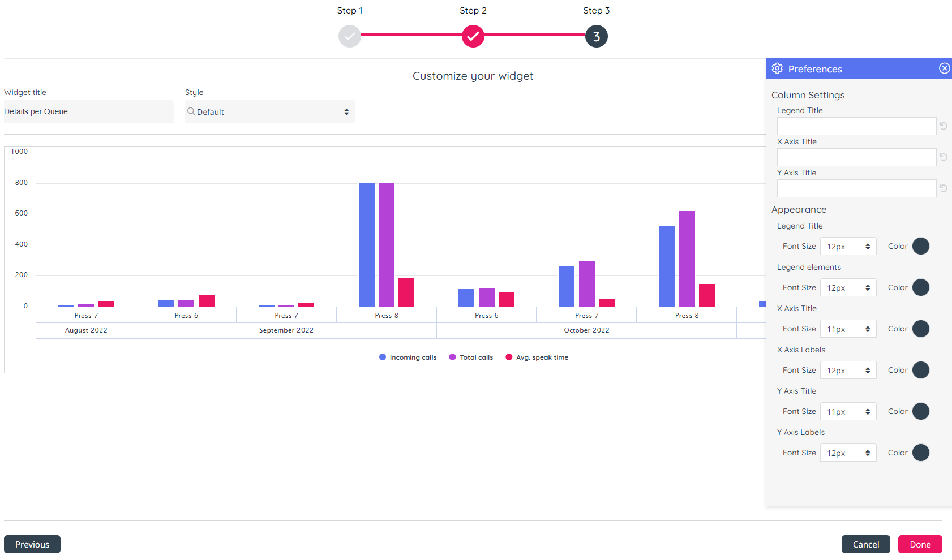Cancel the widget customization
952x560 pixels.
click(865, 544)
